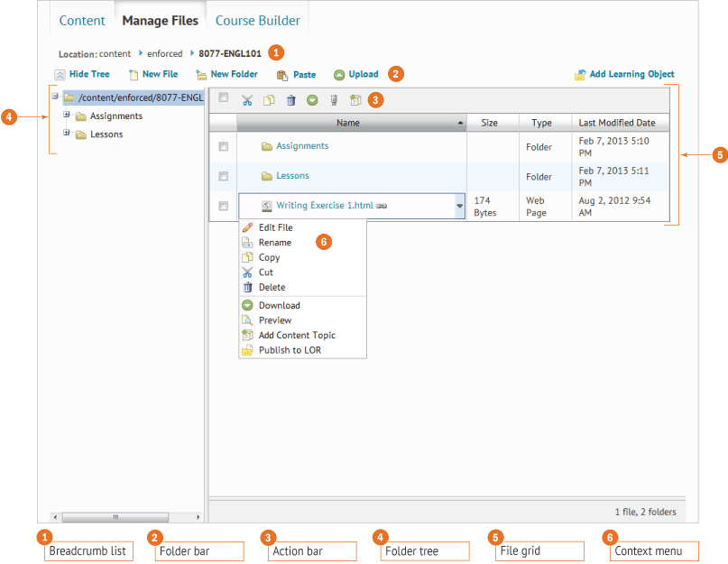Click the Copy icon in context menu
Screen dimensions: 728x564
click(x=247, y=257)
